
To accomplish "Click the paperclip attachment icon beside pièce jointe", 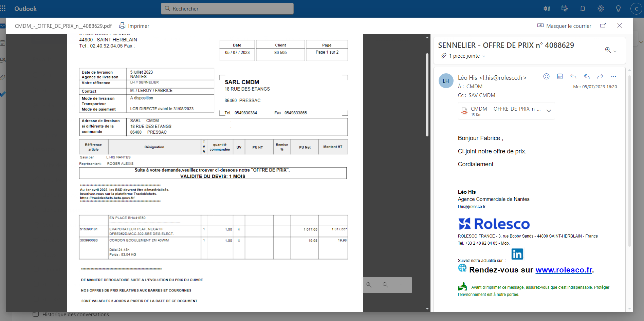I will coord(444,56).
